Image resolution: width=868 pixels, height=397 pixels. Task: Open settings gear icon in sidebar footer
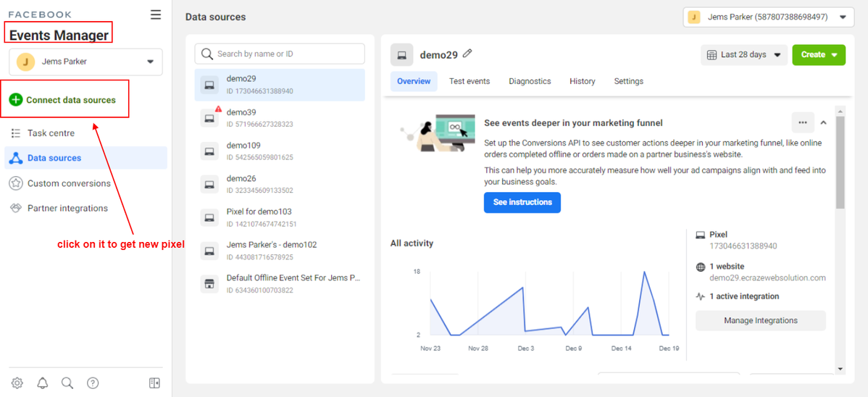coord(17,383)
